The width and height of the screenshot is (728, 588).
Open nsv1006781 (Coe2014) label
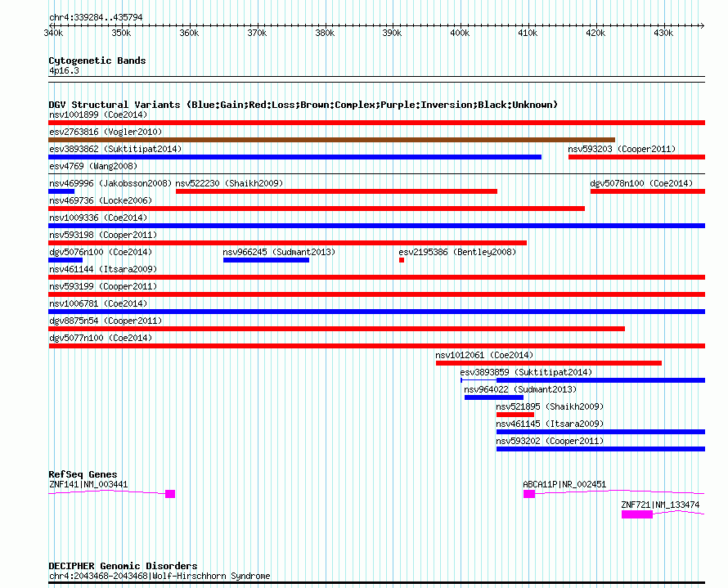pyautogui.click(x=98, y=303)
